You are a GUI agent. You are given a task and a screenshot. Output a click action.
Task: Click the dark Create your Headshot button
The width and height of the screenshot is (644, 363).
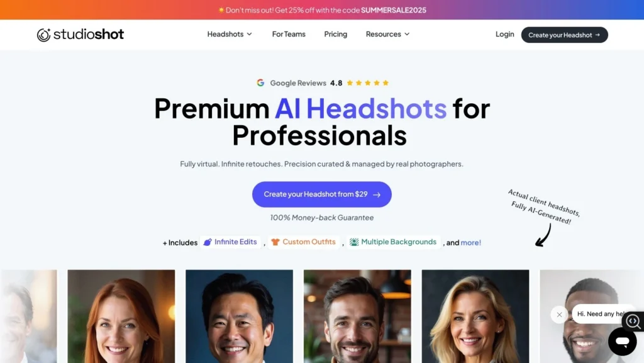click(564, 35)
